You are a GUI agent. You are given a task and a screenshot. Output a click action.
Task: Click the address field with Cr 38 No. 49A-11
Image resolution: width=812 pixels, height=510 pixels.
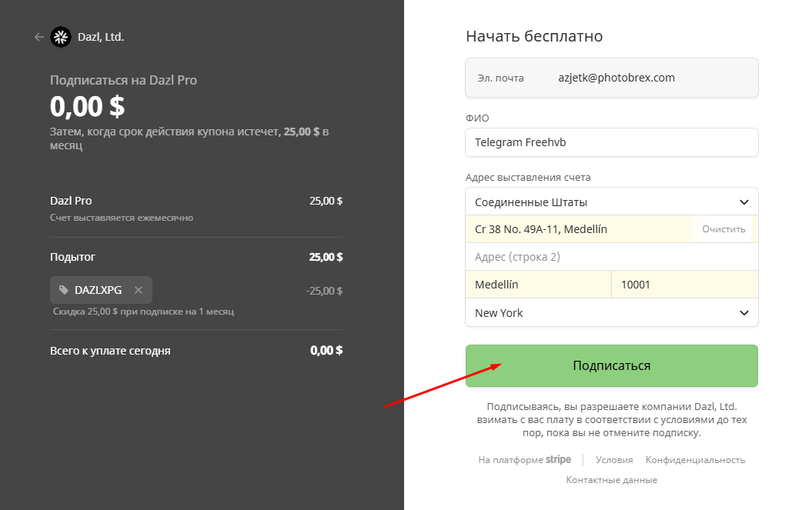[x=577, y=229]
